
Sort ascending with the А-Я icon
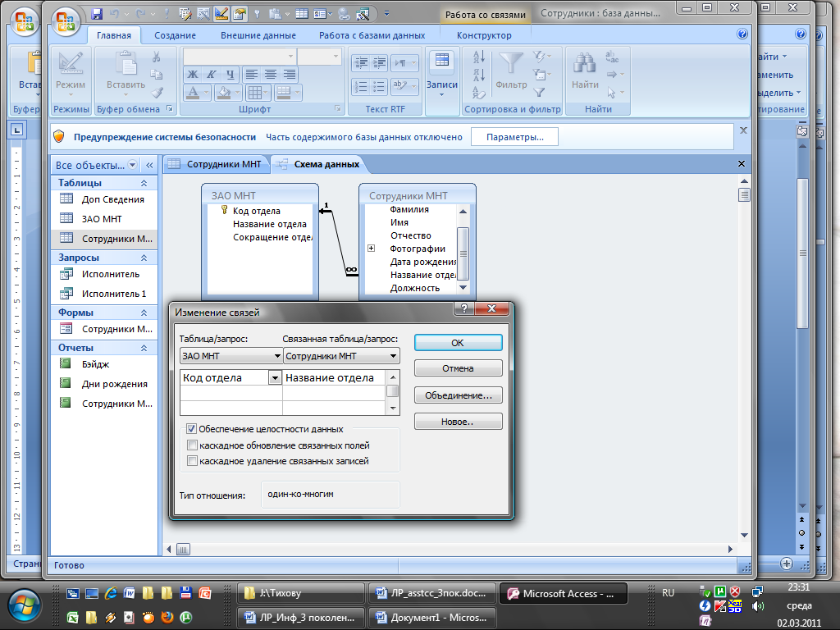(x=479, y=57)
